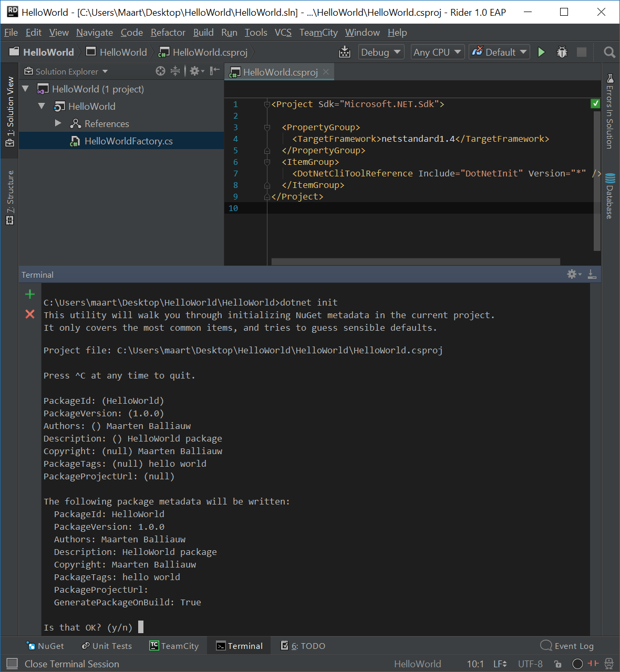
Task: Open the VCS menu
Action: tap(283, 33)
